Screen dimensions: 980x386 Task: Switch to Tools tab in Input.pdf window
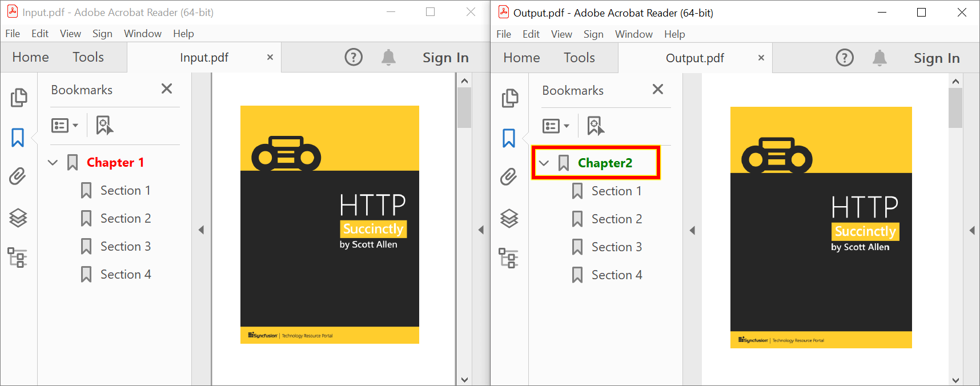[x=89, y=57]
